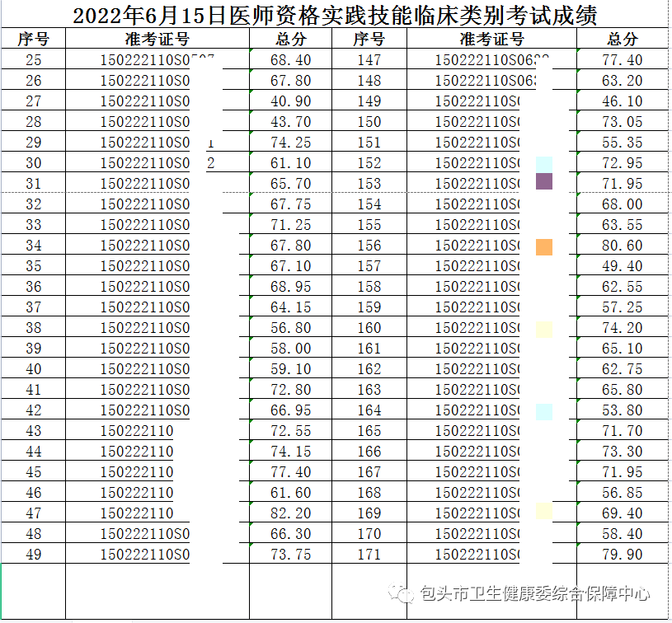Click score cell 53.80
Screen dimensions: 672x623
pos(623,410)
